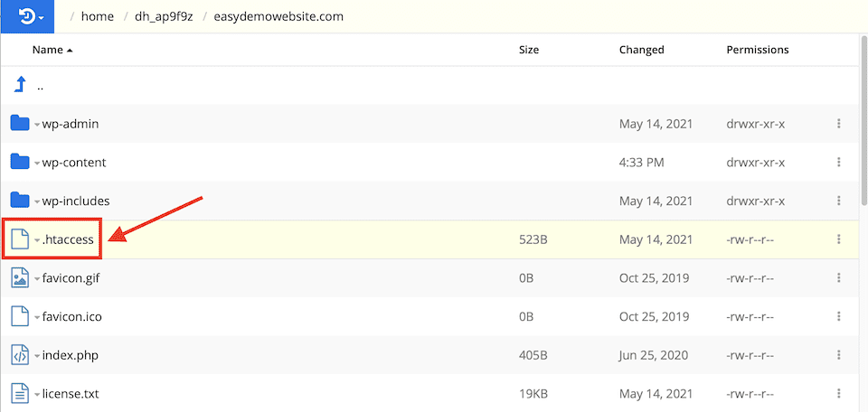This screenshot has height=412, width=868.
Task: Open three-dot menu for the wp-admin row
Action: pos(839,124)
